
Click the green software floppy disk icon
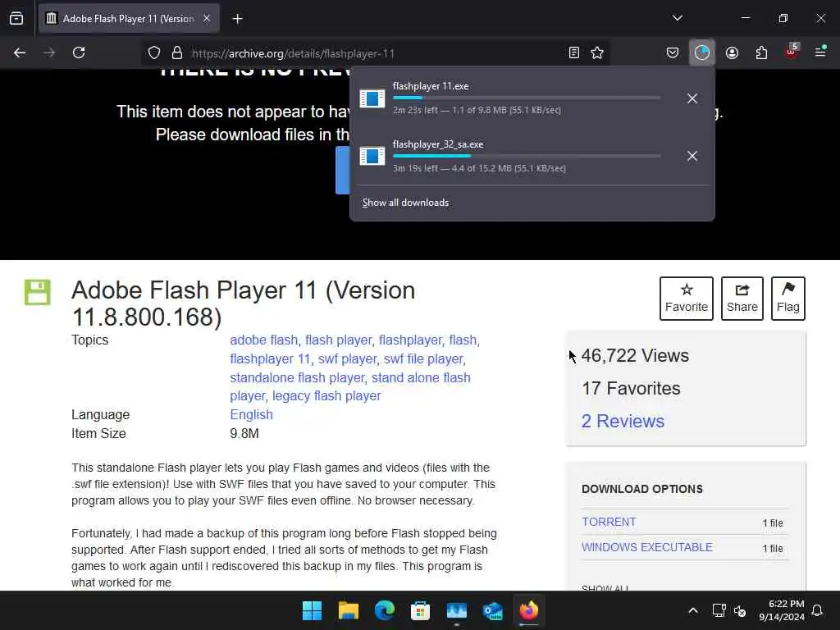[38, 293]
